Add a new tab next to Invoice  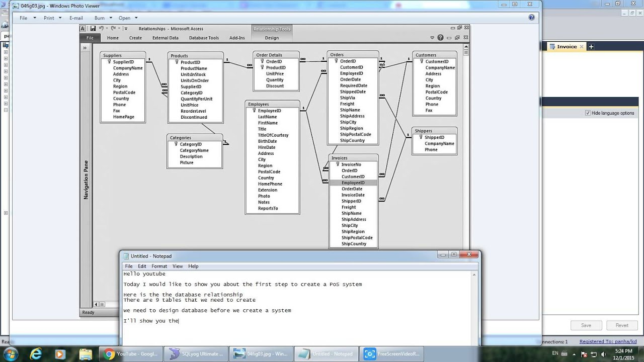(x=591, y=46)
